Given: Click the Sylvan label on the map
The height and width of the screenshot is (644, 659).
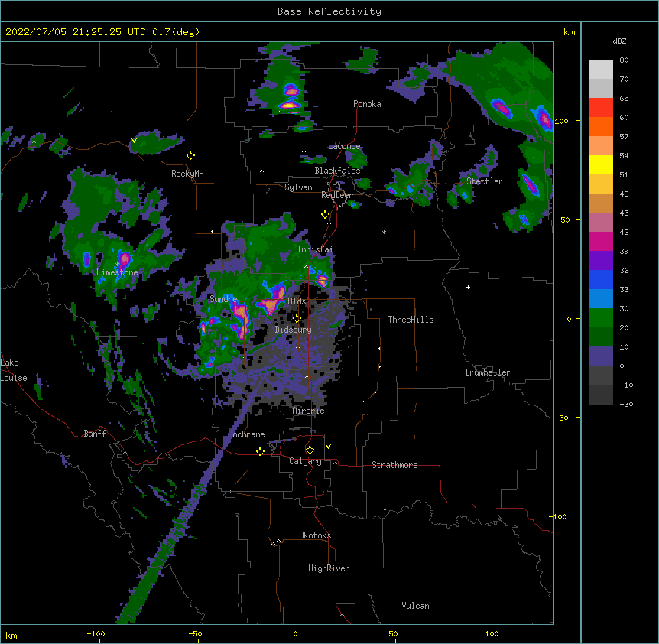Looking at the screenshot, I should [x=298, y=187].
